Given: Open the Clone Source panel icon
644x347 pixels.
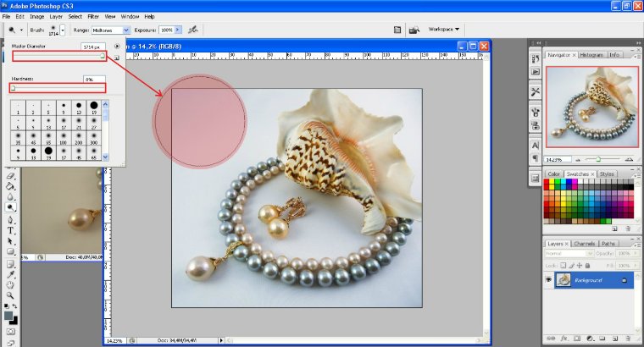Looking at the screenshot, I should 536,125.
